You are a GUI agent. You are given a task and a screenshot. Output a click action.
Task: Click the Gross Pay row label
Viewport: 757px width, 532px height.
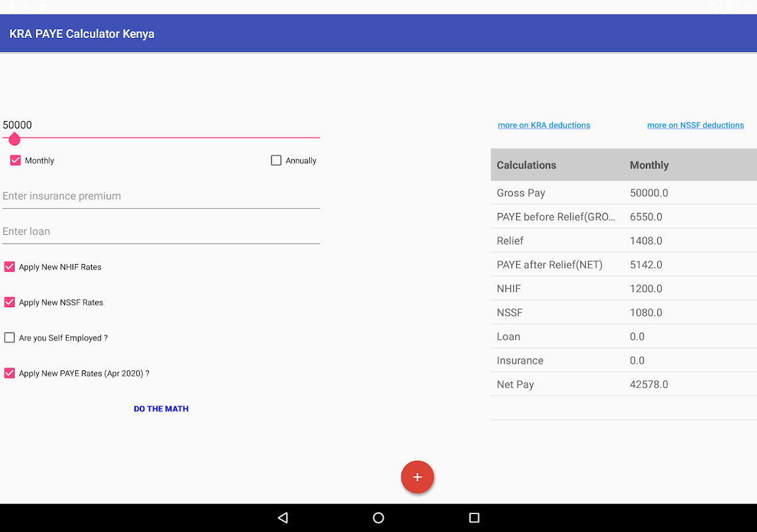pyautogui.click(x=521, y=193)
